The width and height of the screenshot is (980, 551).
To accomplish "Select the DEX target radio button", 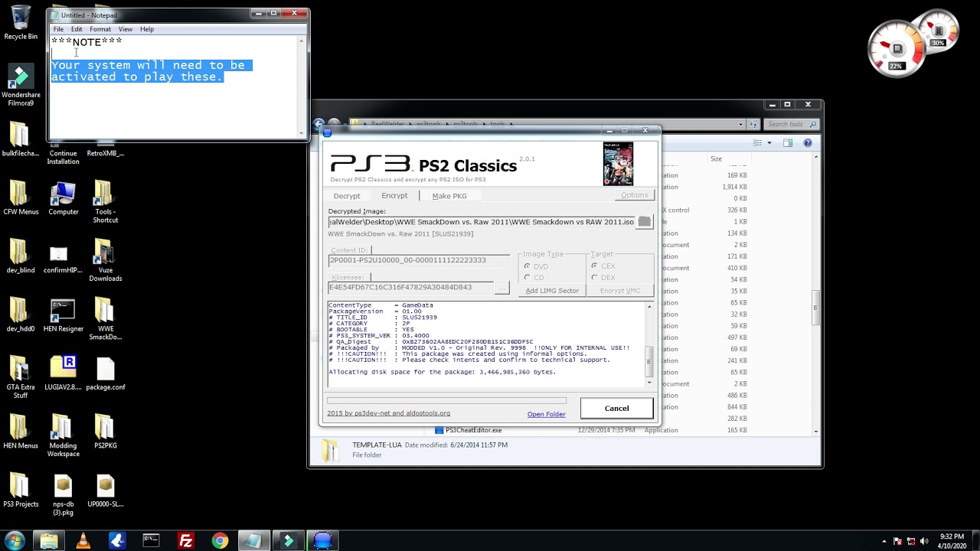I will (x=594, y=277).
